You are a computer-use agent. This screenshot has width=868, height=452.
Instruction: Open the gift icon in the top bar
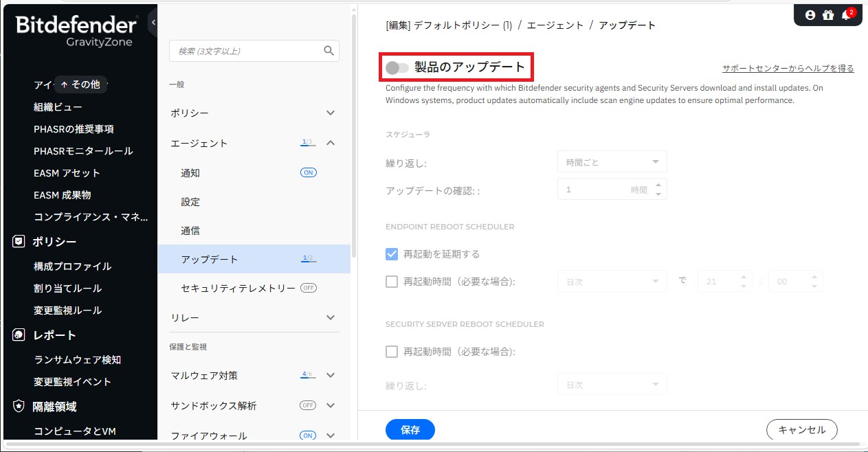pos(827,14)
